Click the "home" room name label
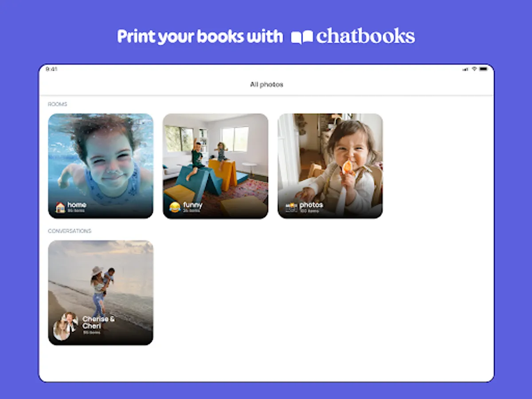532x399 pixels. [77, 205]
